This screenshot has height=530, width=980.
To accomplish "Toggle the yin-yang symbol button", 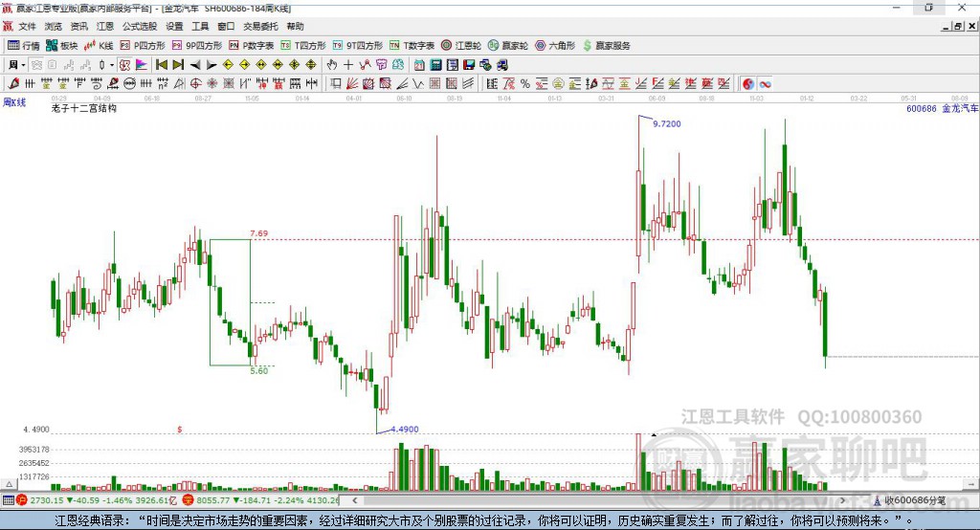I will (748, 84).
